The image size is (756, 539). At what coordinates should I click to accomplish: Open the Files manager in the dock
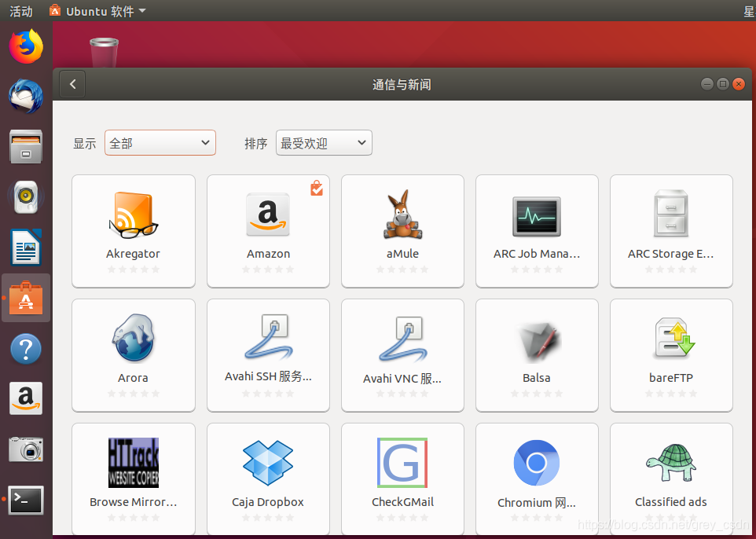[x=26, y=147]
